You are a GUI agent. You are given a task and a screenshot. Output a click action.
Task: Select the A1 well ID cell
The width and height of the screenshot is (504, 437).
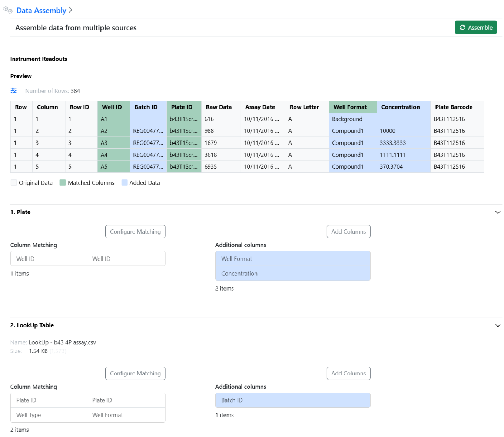[113, 119]
